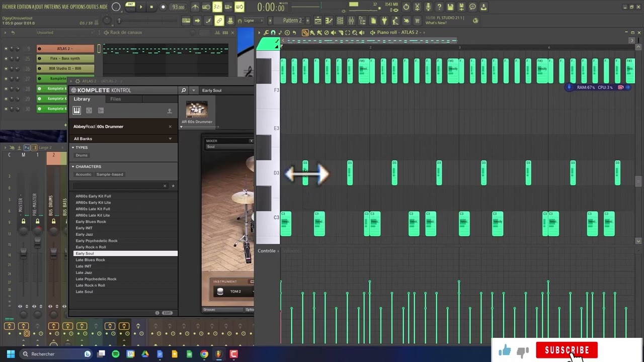Stop playback with the Stop button
The height and width of the screenshot is (362, 644).
(151, 7)
